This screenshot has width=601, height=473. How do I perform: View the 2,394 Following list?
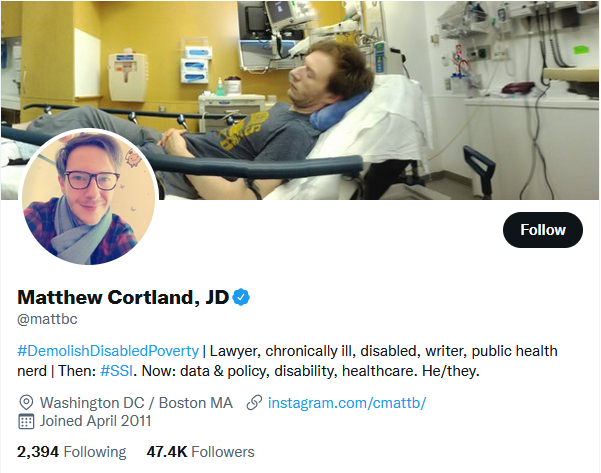tap(71, 452)
